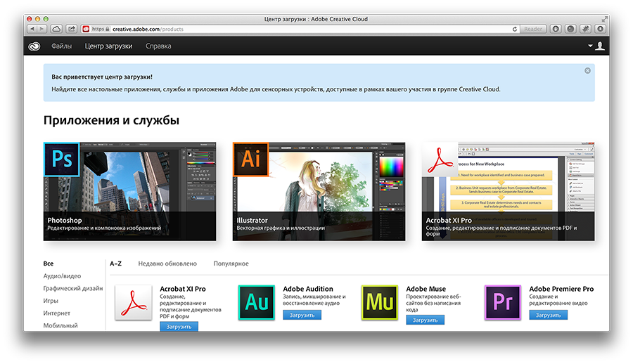The width and height of the screenshot is (633, 364).
Task: Go forward with the Safari forward arrow
Action: click(x=42, y=29)
